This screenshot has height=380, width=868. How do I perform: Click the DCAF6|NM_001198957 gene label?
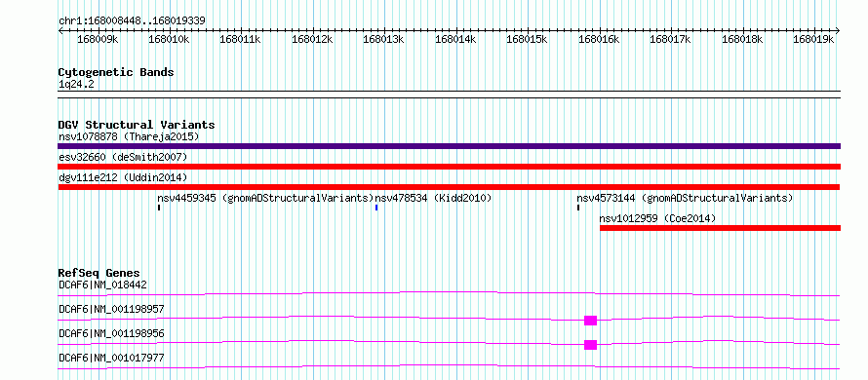pos(111,309)
